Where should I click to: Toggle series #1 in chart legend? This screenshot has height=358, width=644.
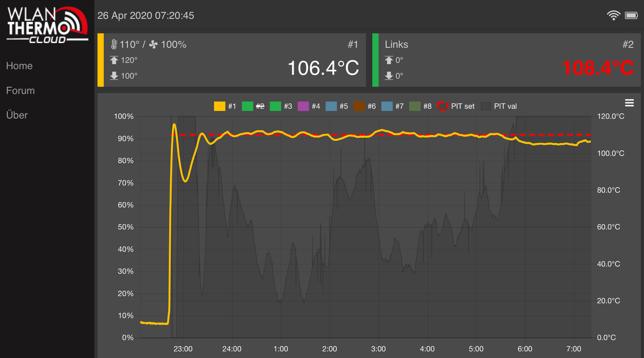(225, 106)
